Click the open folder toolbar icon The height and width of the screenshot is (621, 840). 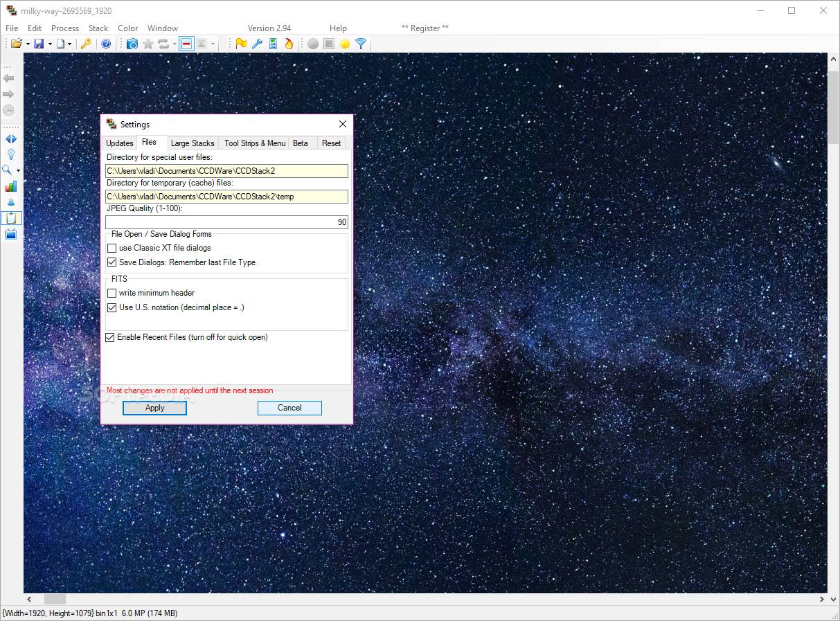pos(17,44)
